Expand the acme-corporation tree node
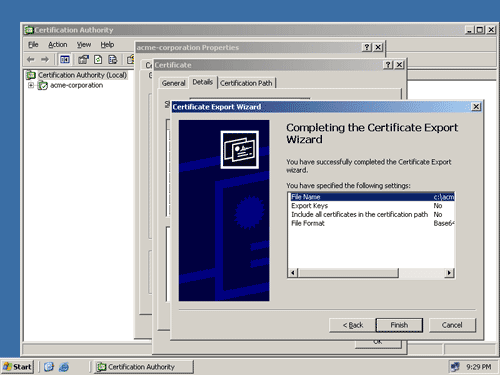The width and height of the screenshot is (500, 375). [x=31, y=85]
